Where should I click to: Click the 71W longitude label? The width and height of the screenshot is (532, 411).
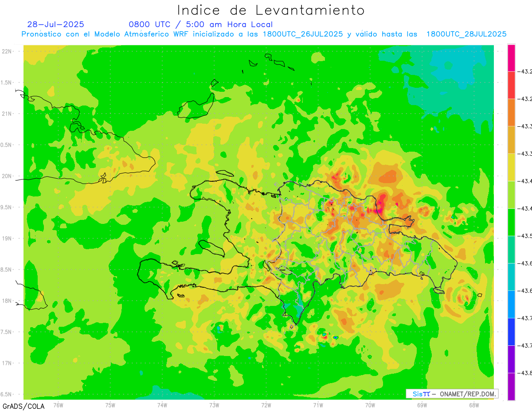318,405
